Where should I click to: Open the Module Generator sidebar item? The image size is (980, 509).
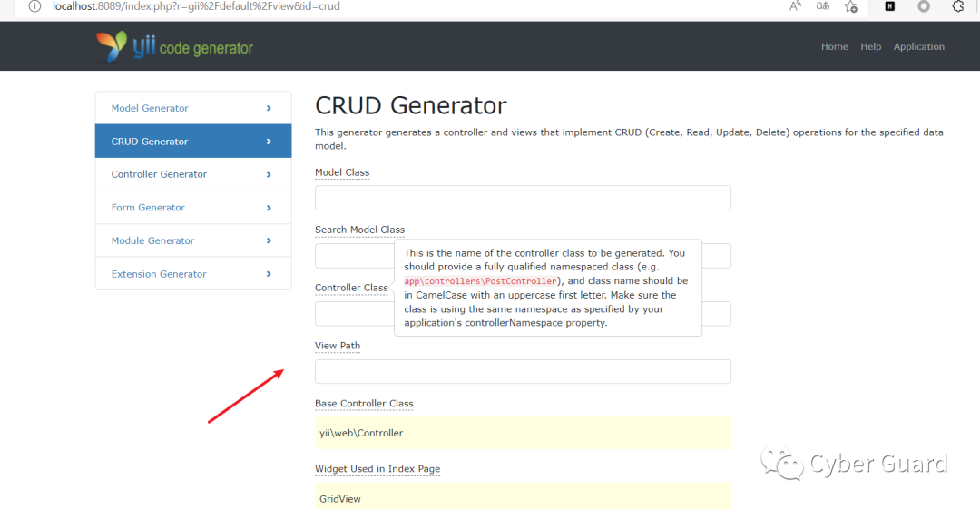193,240
